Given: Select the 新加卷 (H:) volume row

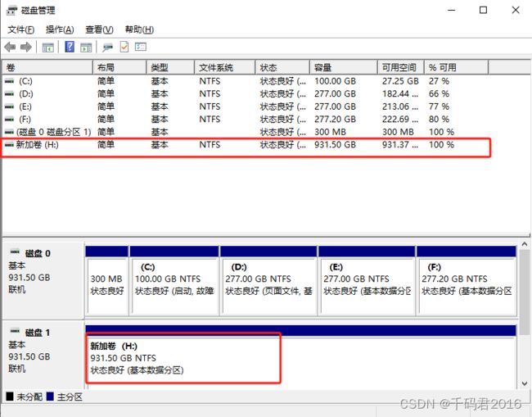Looking at the screenshot, I should pos(246,145).
